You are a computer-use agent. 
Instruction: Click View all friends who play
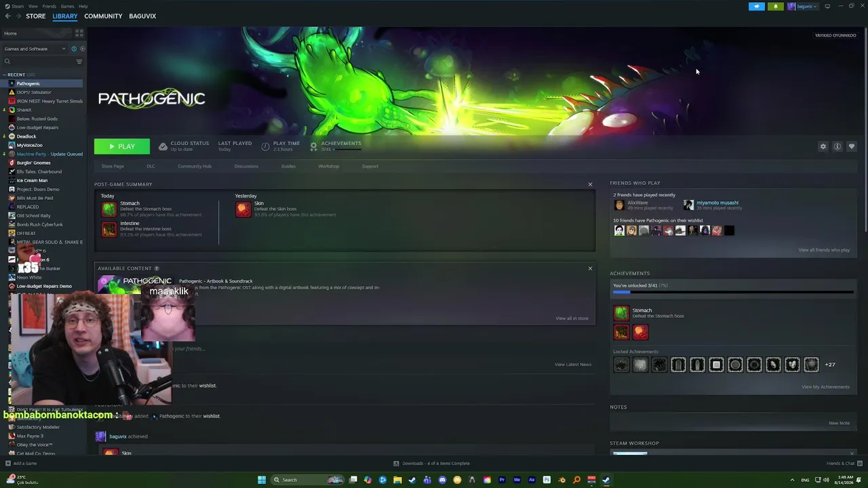(824, 250)
